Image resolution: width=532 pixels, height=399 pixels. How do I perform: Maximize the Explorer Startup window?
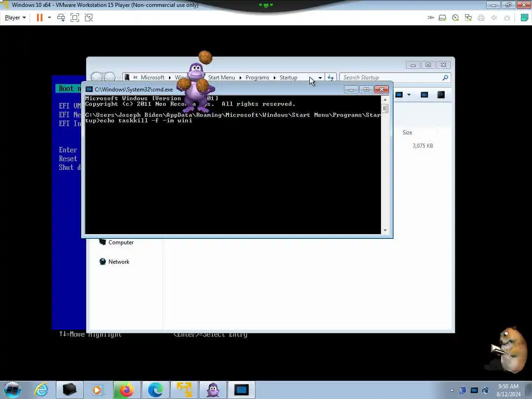point(428,65)
